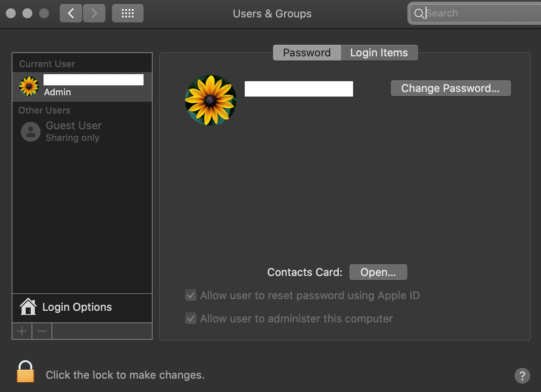This screenshot has width=541, height=392.
Task: Click the house icon beside Login Options
Action: [28, 307]
